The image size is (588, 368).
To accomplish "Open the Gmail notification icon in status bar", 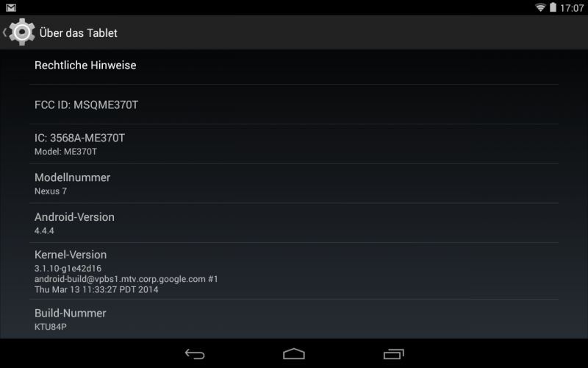I will click(x=11, y=7).
